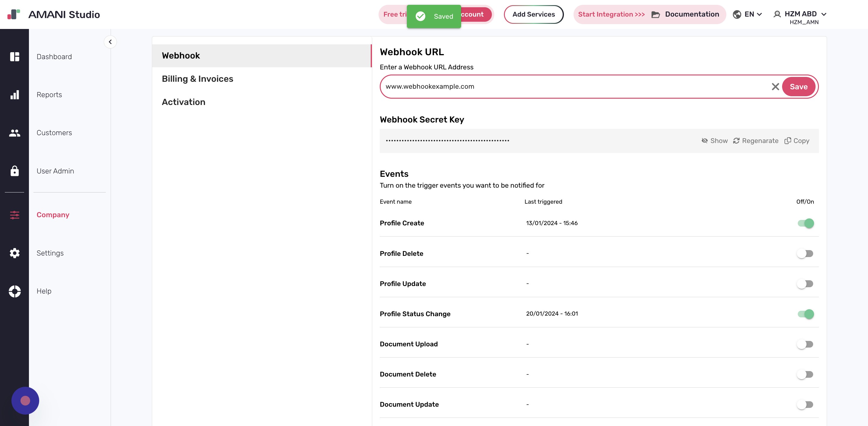Collapse the sidebar with chevron button
868x426 pixels.
pos(110,42)
